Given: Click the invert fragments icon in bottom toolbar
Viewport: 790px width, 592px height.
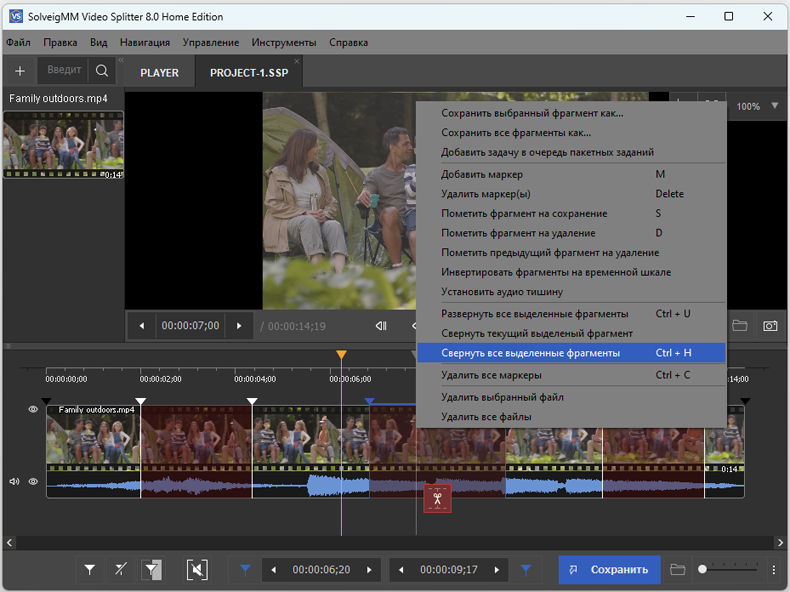Looking at the screenshot, I should point(152,570).
